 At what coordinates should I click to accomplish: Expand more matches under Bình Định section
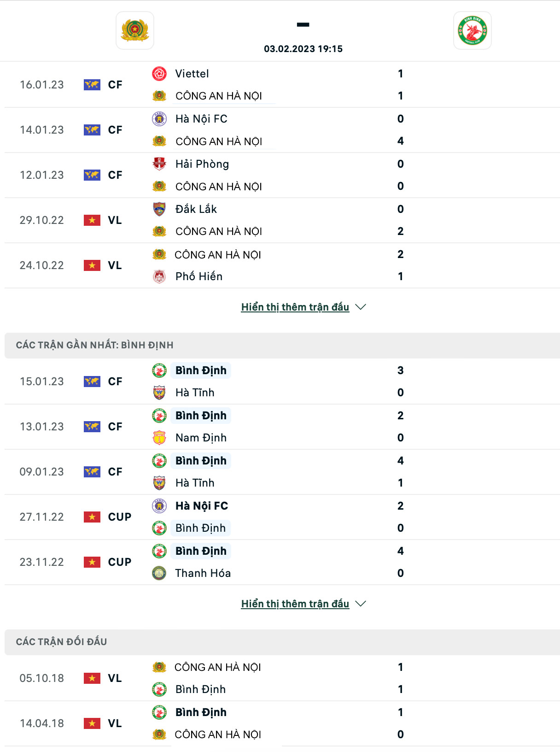click(295, 604)
